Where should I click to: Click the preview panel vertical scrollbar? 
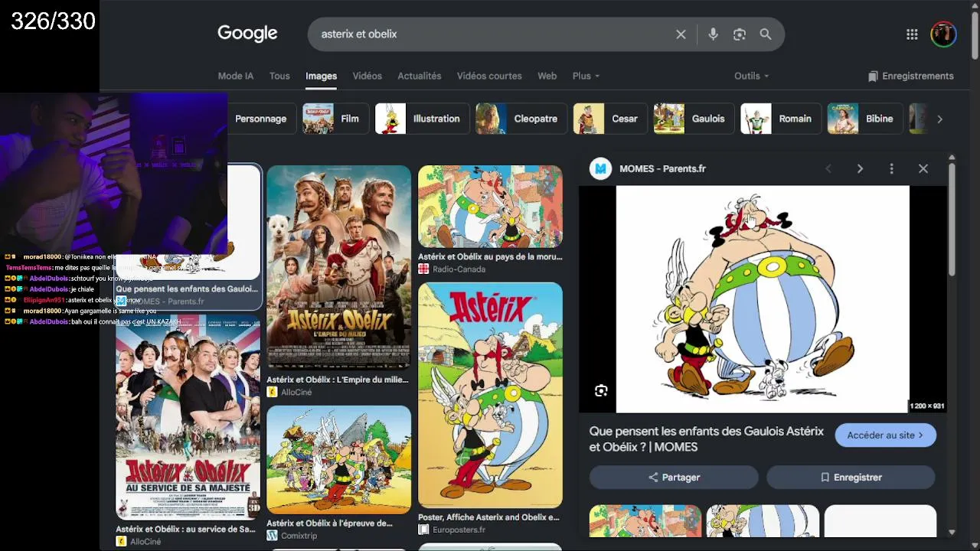(952, 218)
